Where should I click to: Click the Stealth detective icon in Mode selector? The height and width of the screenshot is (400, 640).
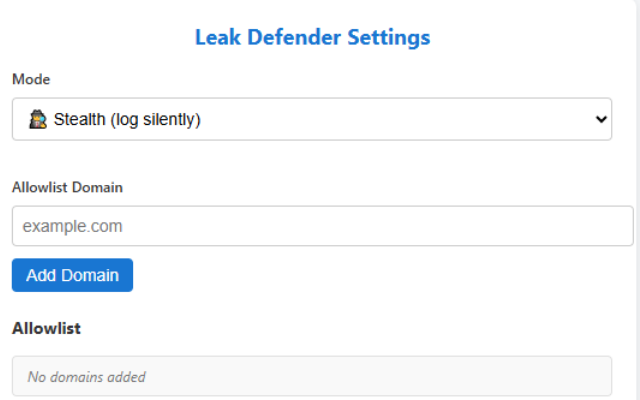click(37, 120)
